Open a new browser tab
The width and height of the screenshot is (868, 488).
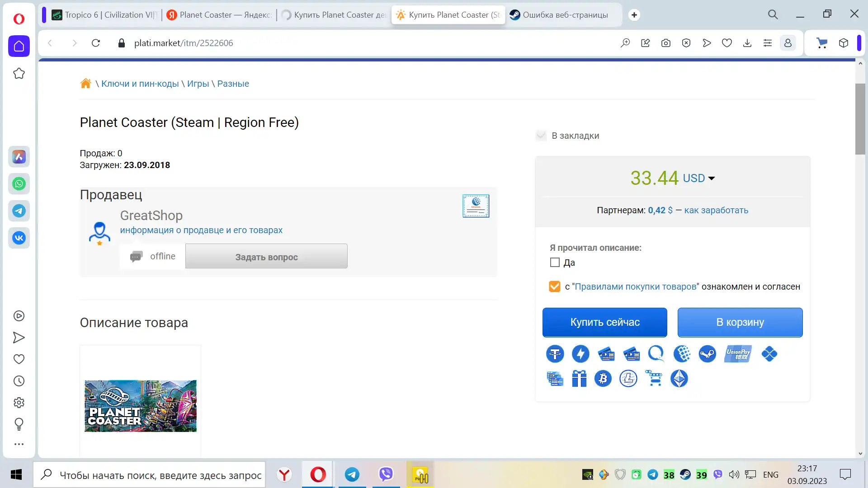[x=634, y=15]
